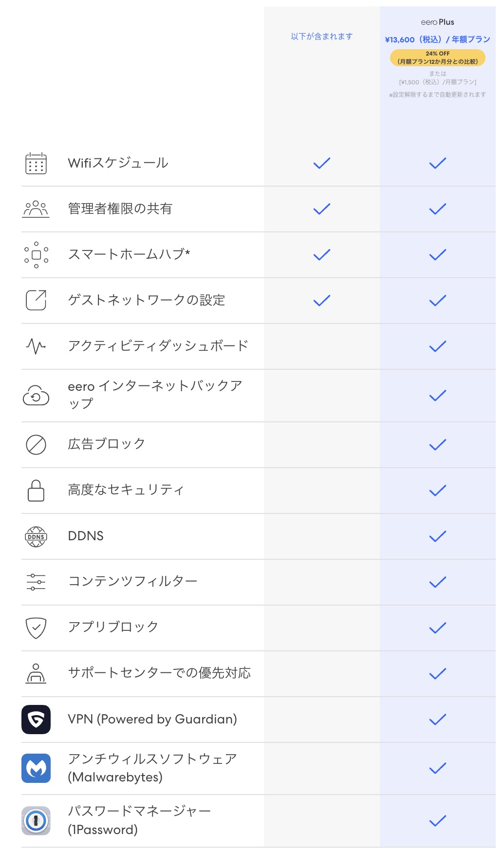The height and width of the screenshot is (854, 504).
Task: Click the ad block circle-slash icon
Action: [x=36, y=445]
